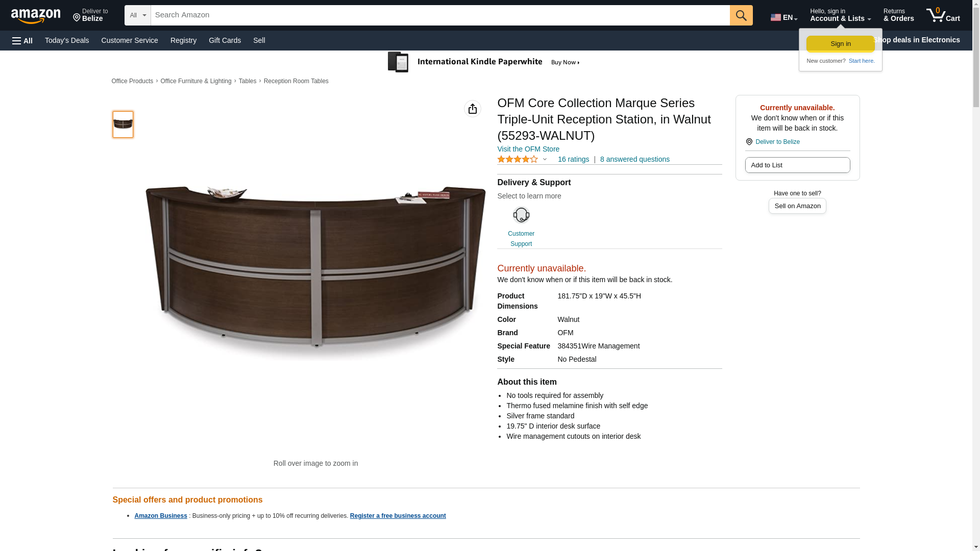Open Today's Deals in navigation bar
Viewport: 980px width, 551px height.
tap(67, 40)
